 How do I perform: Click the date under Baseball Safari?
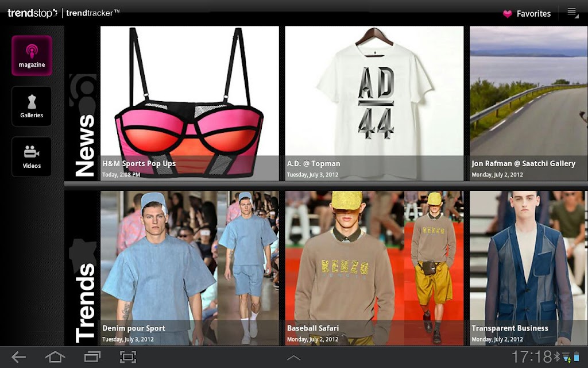312,339
